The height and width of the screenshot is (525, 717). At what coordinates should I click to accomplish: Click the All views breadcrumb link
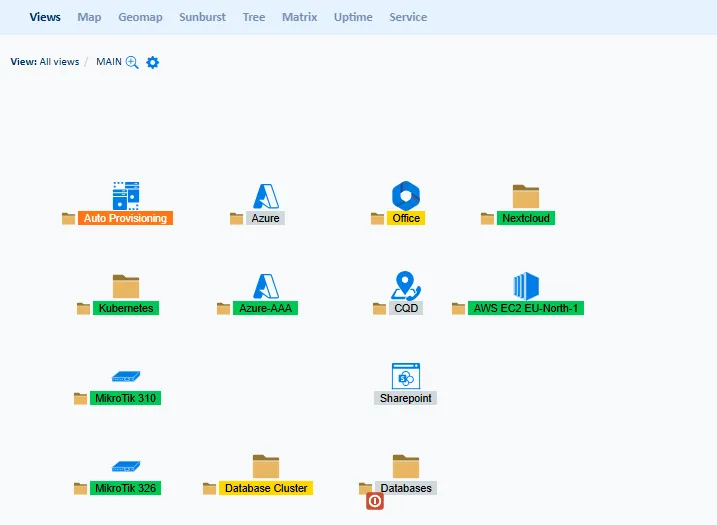[x=59, y=62]
